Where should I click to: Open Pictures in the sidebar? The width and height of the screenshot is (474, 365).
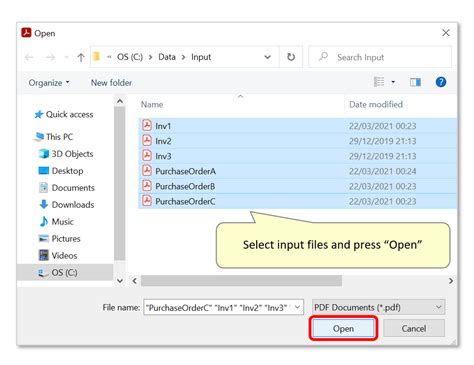[x=60, y=239]
